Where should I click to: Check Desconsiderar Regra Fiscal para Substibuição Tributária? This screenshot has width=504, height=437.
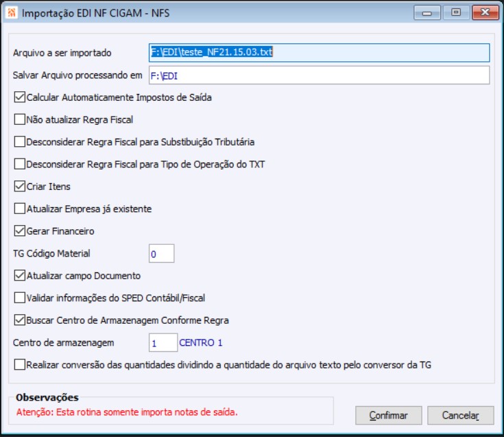pyautogui.click(x=20, y=142)
